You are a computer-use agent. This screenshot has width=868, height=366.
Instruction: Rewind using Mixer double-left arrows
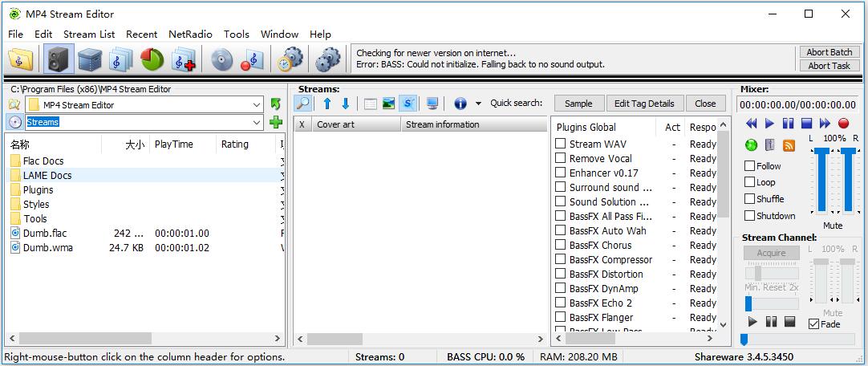(x=751, y=123)
